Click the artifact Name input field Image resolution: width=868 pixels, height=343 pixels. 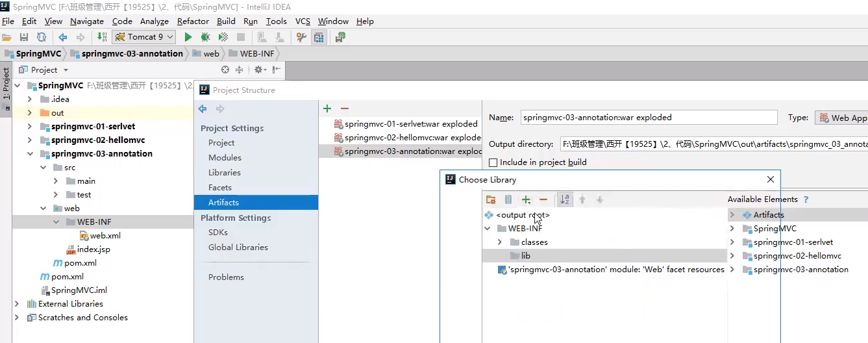pos(649,118)
